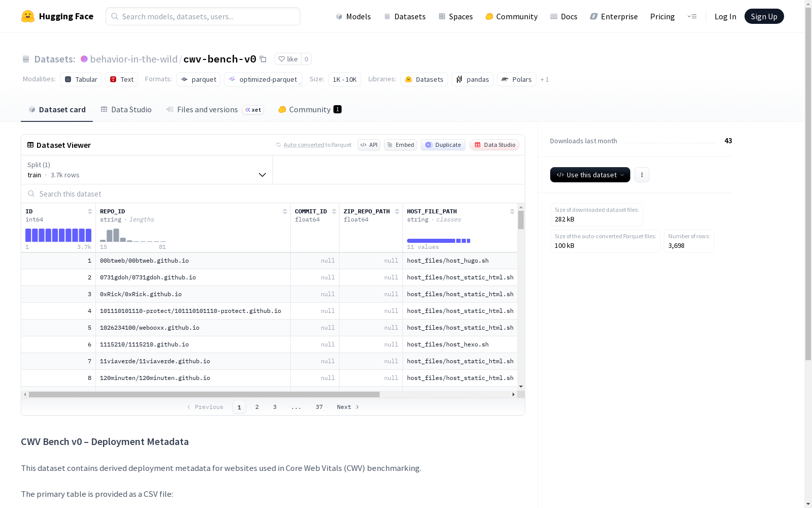Open the Files and versions tab
Screen dimensions: 812x508
tap(215, 110)
